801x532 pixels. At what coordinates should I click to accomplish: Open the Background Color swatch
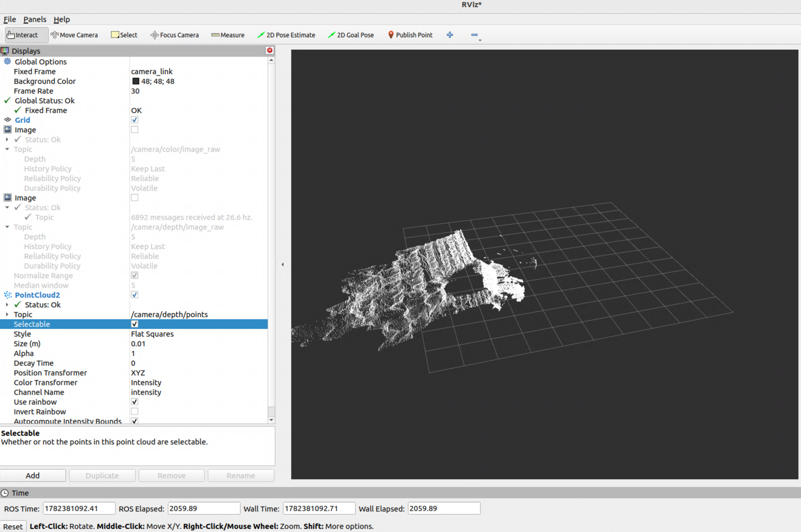point(136,81)
